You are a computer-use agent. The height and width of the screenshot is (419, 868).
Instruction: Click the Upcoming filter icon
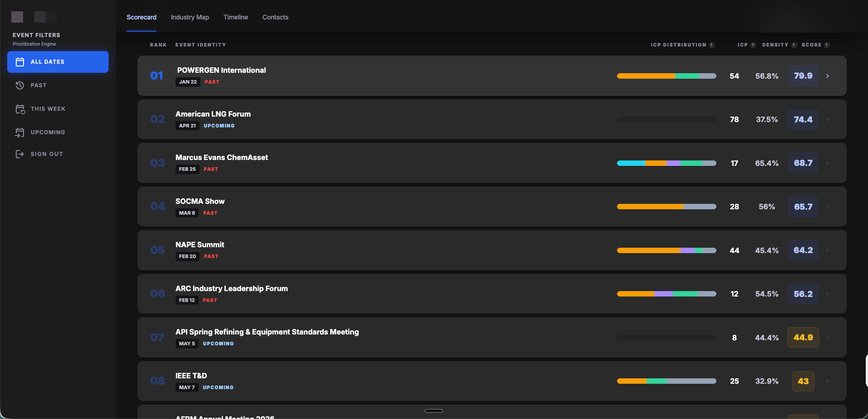(x=19, y=132)
